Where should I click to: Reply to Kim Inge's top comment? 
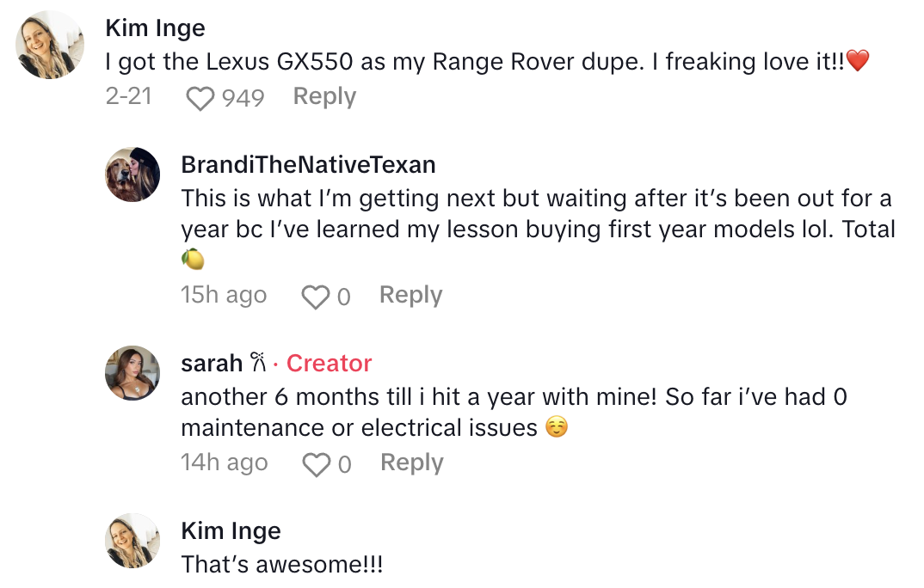pos(324,97)
